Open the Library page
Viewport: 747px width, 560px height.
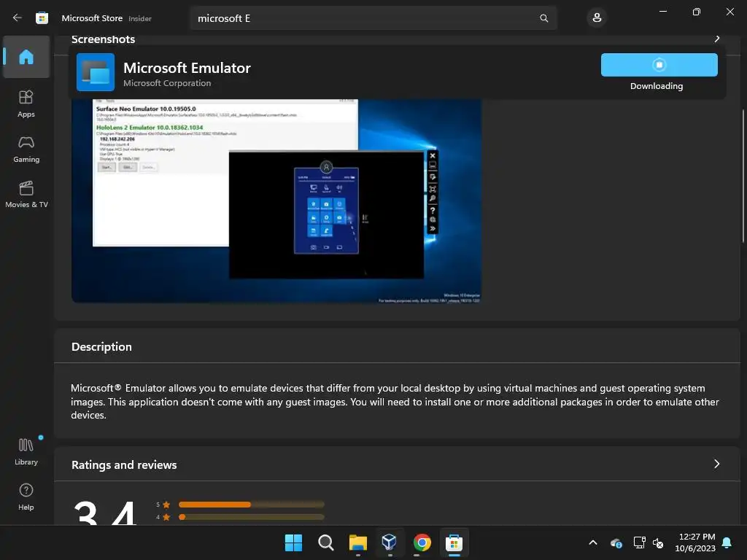pyautogui.click(x=26, y=451)
